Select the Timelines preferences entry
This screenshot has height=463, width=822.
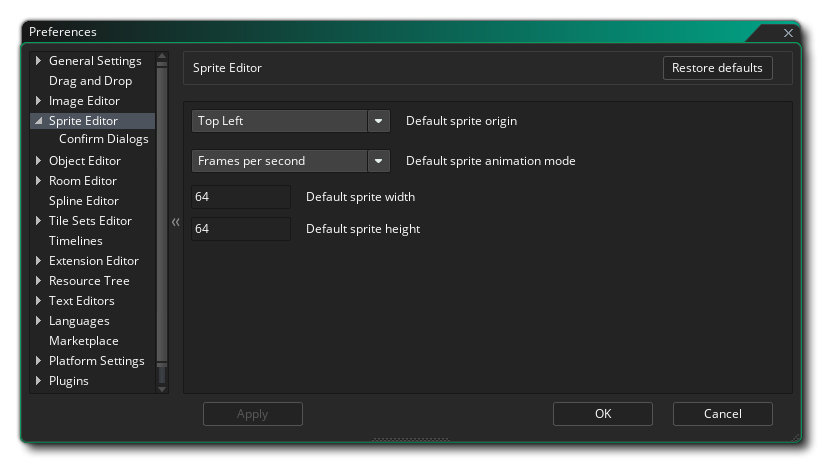pos(75,241)
